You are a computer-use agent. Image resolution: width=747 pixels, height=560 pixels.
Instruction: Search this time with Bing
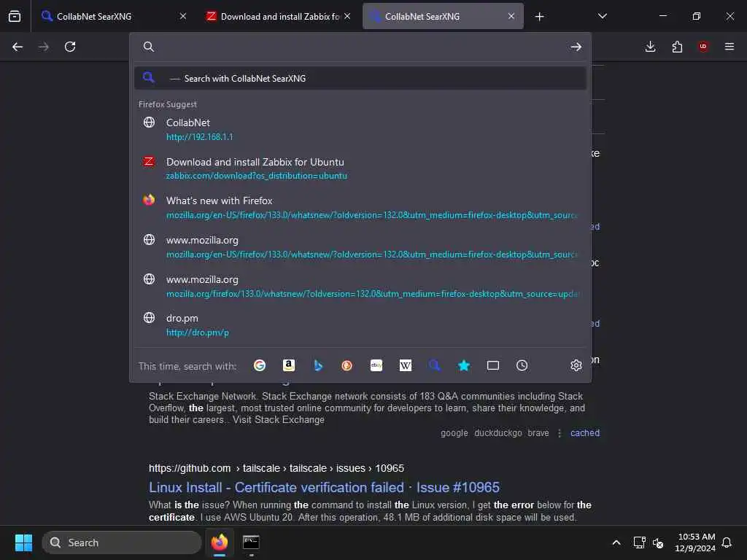pos(318,365)
